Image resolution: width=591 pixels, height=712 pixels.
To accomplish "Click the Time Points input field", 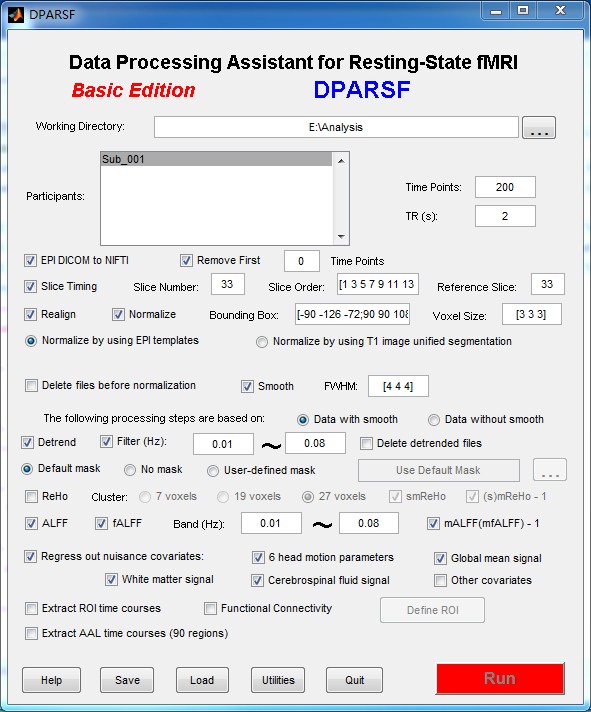I will click(x=505, y=187).
